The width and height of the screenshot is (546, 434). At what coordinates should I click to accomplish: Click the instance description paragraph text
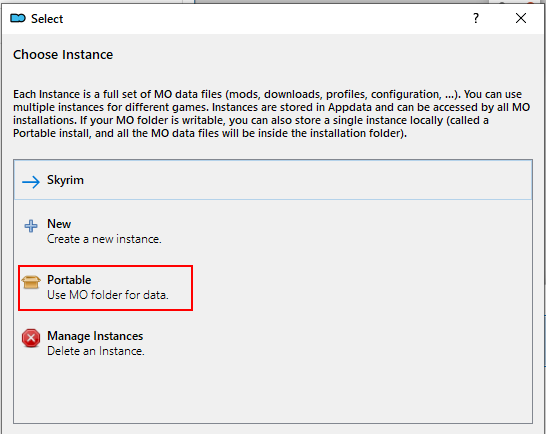[x=272, y=114]
